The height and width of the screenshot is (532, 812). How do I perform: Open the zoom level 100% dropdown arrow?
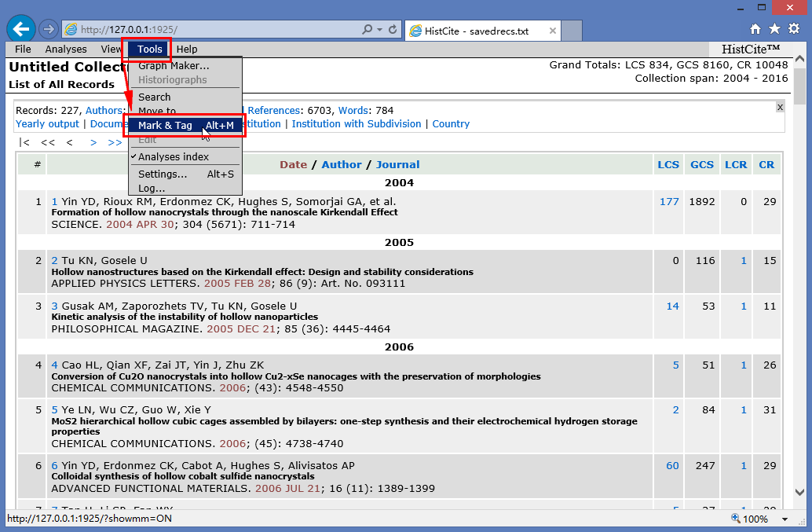[785, 519]
